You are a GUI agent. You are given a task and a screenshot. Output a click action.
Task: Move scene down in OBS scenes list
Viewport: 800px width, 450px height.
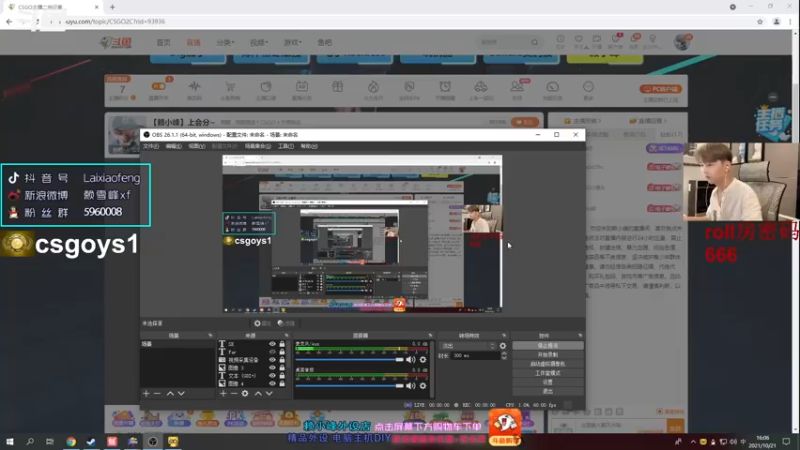181,393
